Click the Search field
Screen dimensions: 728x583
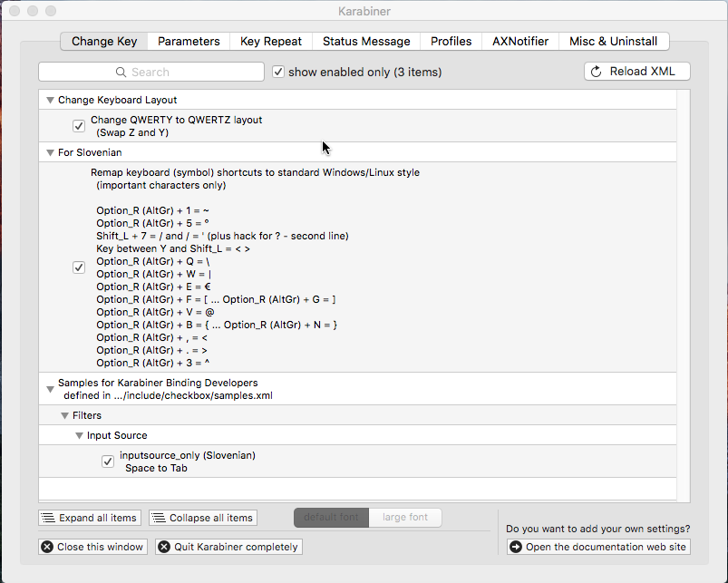(x=151, y=72)
